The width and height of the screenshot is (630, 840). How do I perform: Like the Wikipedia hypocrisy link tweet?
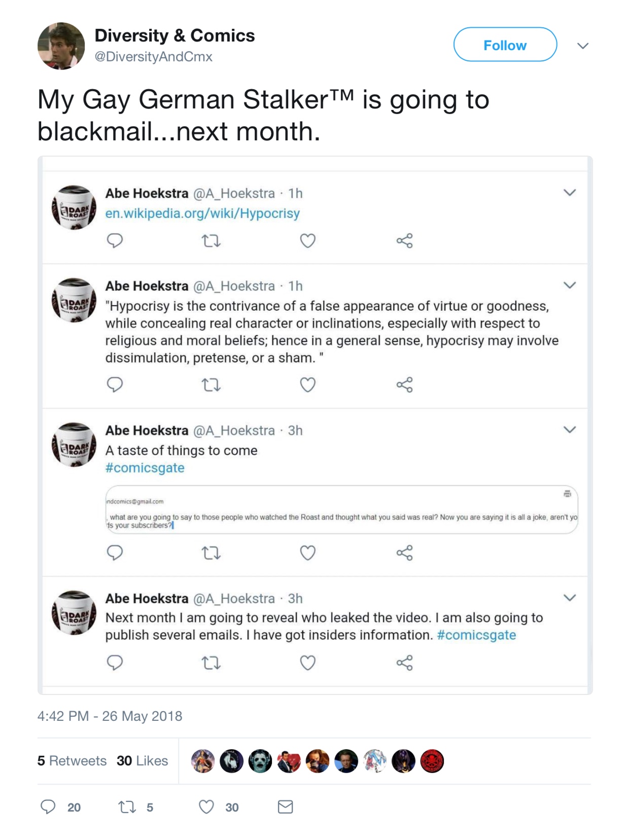(308, 240)
